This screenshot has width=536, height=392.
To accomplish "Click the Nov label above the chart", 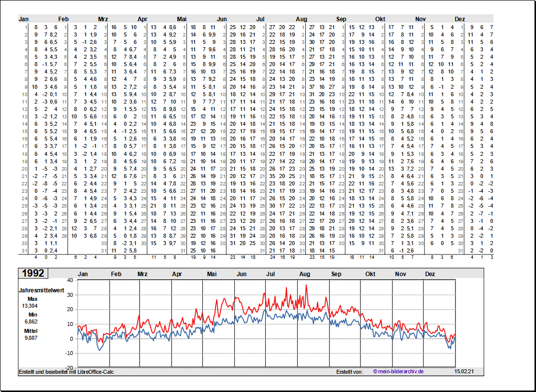I will [x=400, y=274].
